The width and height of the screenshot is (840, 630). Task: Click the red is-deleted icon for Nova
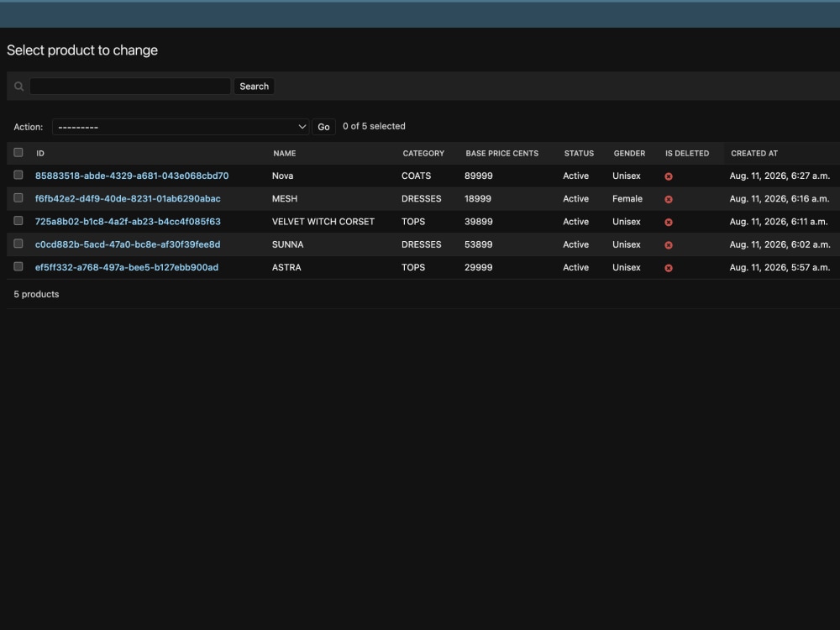(669, 176)
